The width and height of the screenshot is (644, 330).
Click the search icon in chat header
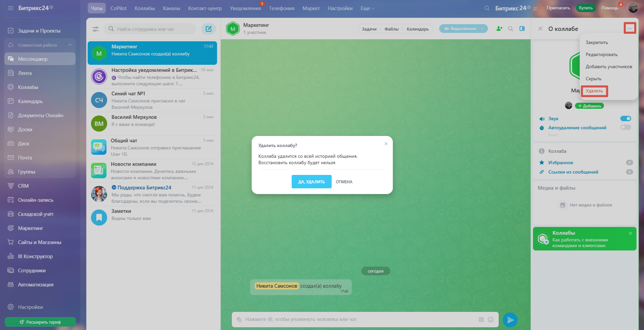tap(511, 29)
